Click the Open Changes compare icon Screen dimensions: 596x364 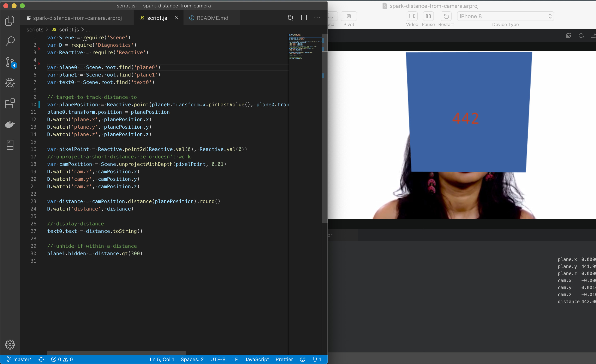[291, 18]
